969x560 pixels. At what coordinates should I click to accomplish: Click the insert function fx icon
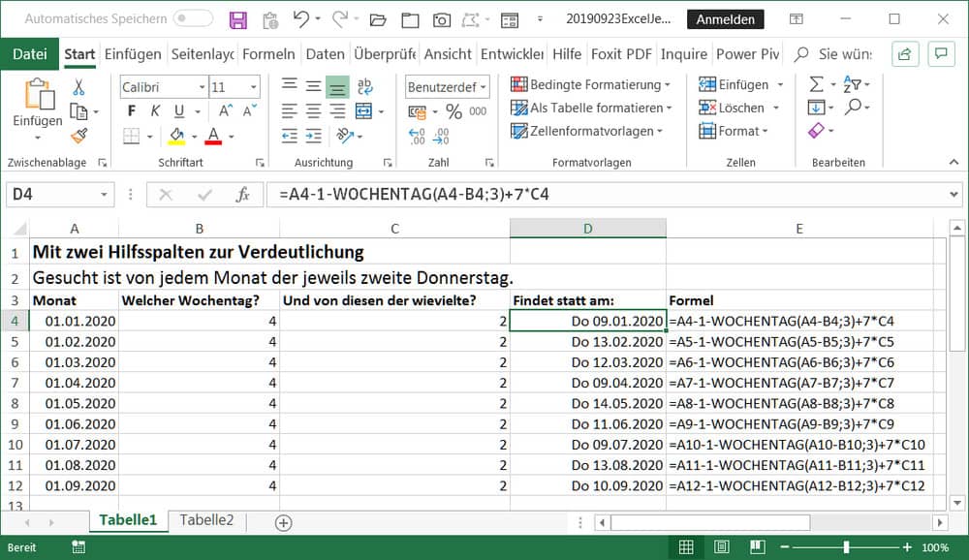click(x=242, y=195)
